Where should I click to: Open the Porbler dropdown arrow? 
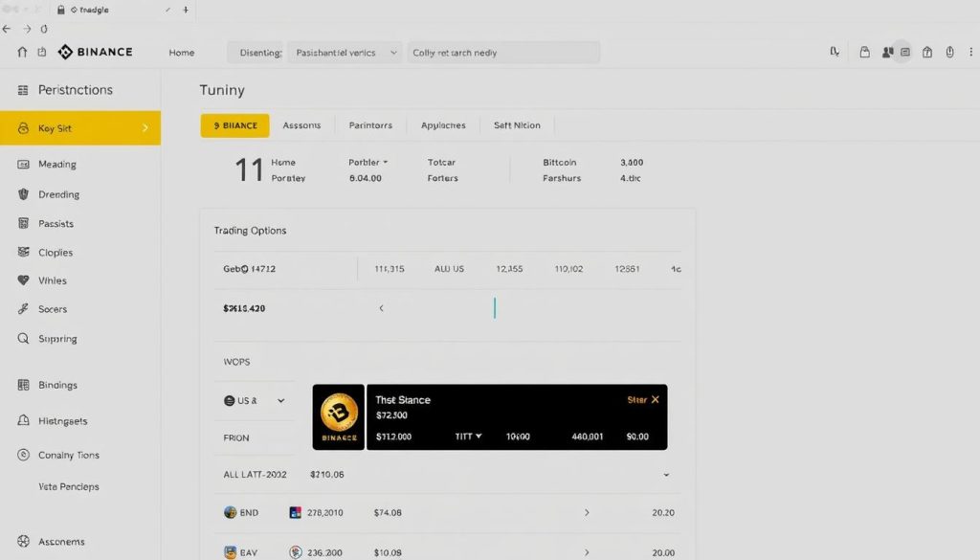point(386,162)
